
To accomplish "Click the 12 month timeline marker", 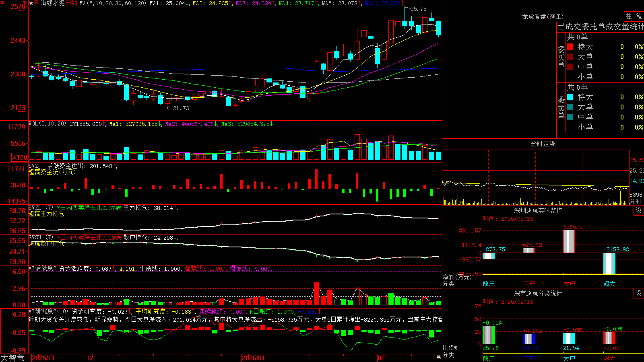I will [x=90, y=358].
